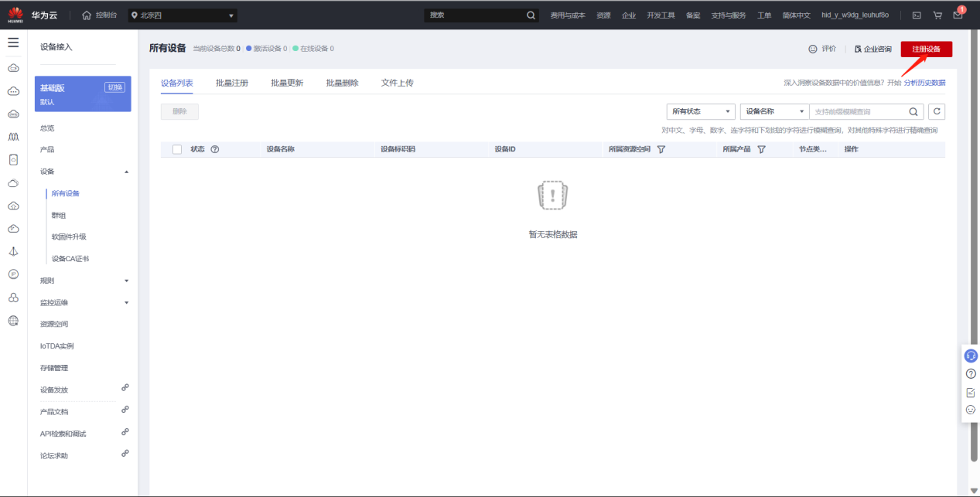980x497 pixels.
Task: Click the red 注册设备 button
Action: (926, 49)
